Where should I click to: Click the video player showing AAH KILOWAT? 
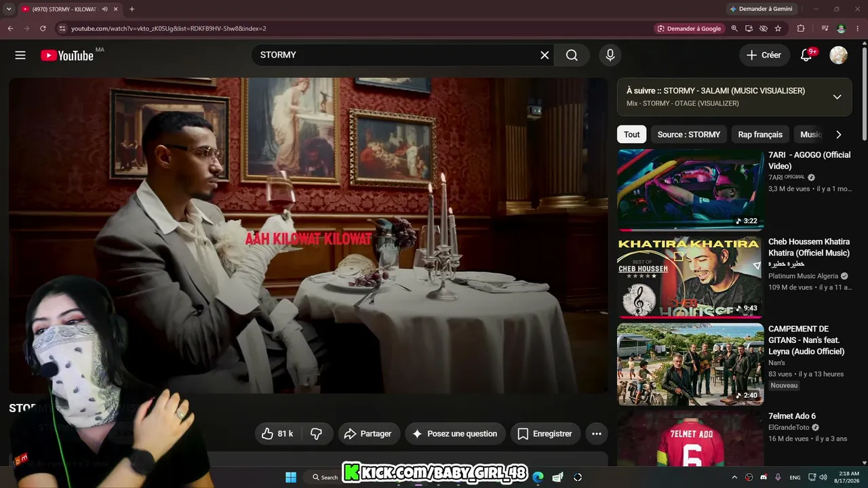(309, 235)
